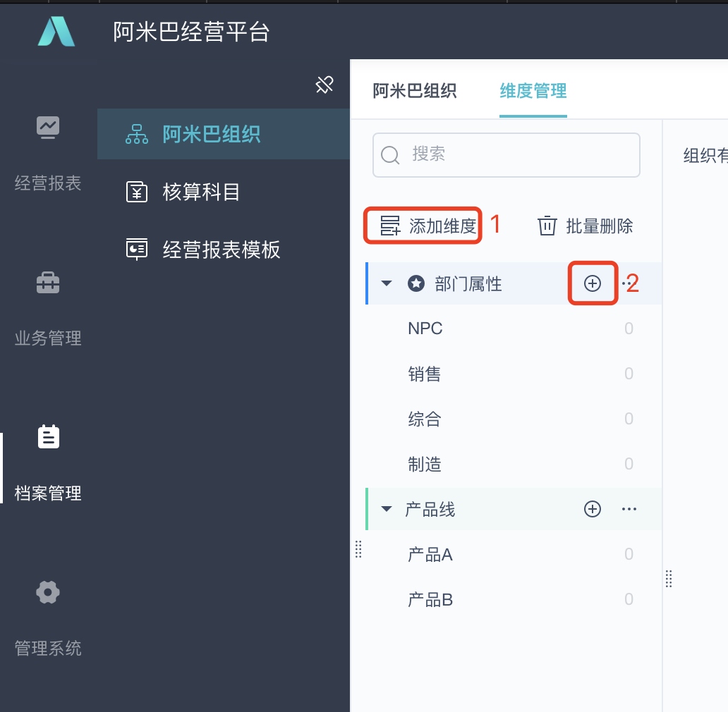Click 批量删除 button
Screen dimensions: 728x712
click(x=586, y=226)
